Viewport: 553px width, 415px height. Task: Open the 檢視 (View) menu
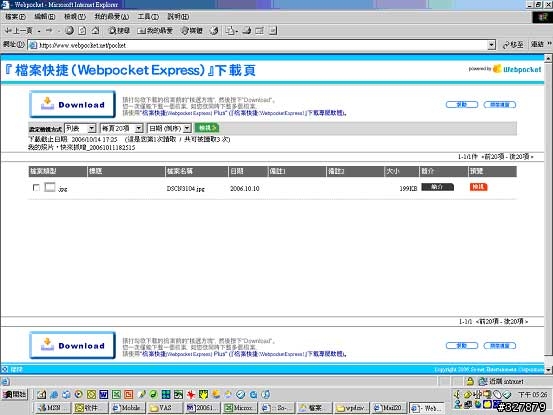tap(75, 17)
